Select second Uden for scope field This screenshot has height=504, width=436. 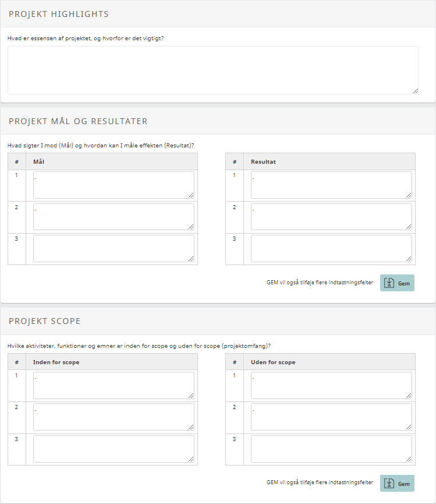[331, 417]
